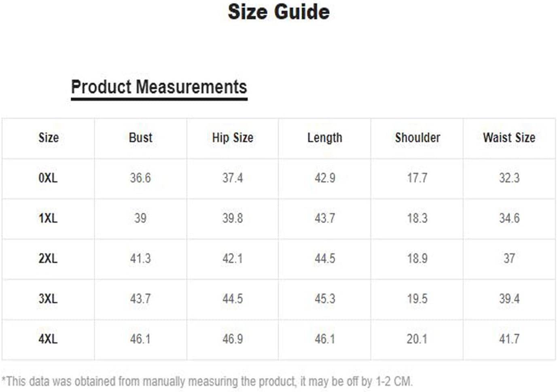
Task: Select the 3XL size row label
Action: [x=48, y=299]
